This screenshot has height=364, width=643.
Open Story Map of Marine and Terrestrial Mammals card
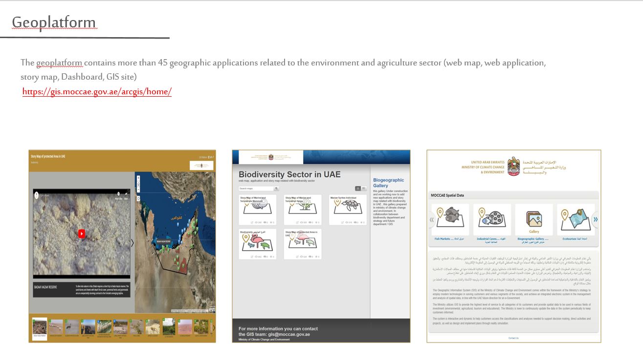[258, 210]
